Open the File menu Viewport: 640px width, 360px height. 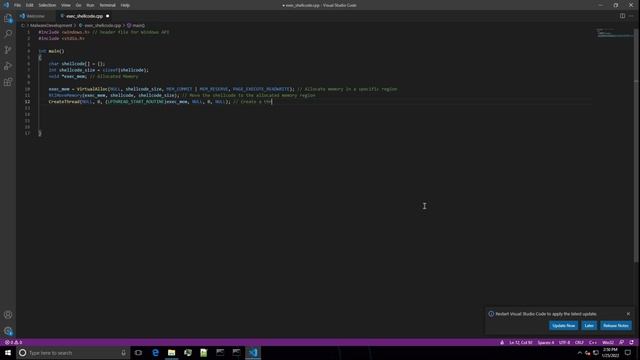pos(17,5)
